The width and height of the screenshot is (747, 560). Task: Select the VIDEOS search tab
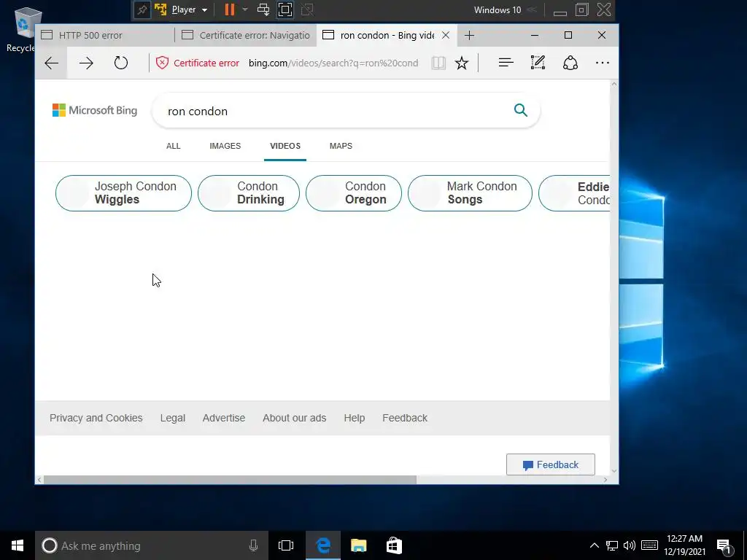pyautogui.click(x=285, y=146)
